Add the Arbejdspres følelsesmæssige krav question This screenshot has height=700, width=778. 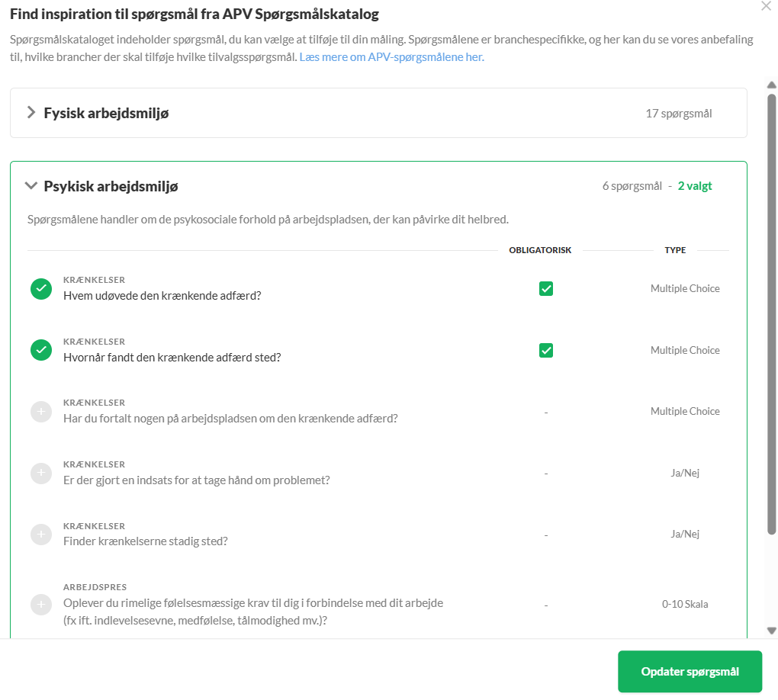tap(41, 604)
